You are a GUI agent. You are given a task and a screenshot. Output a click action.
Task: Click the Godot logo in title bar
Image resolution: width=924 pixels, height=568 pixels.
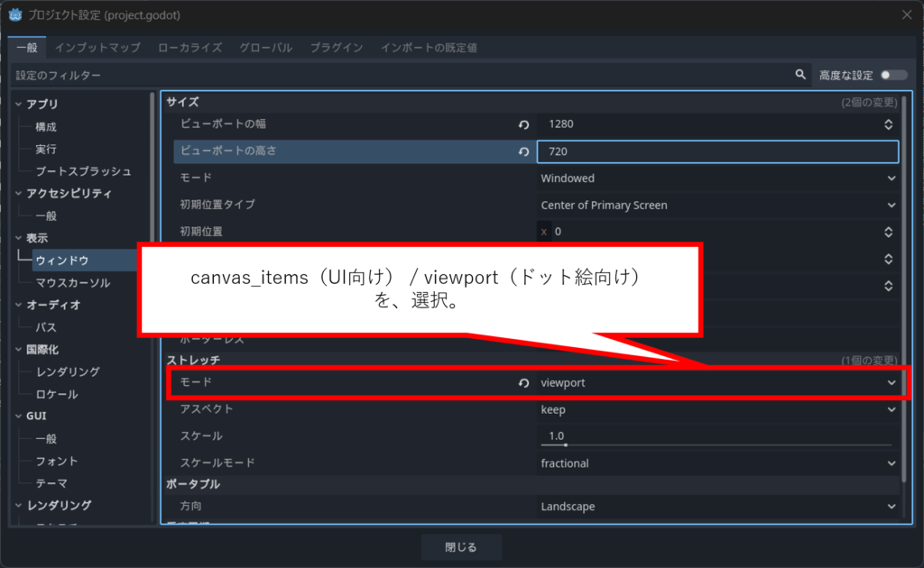14,14
